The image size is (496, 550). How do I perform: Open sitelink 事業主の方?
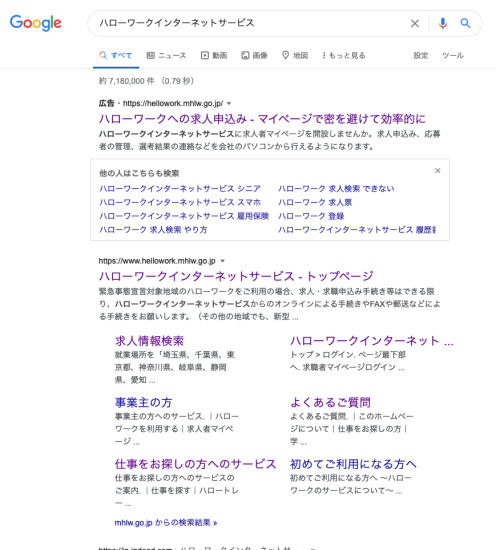click(x=143, y=403)
